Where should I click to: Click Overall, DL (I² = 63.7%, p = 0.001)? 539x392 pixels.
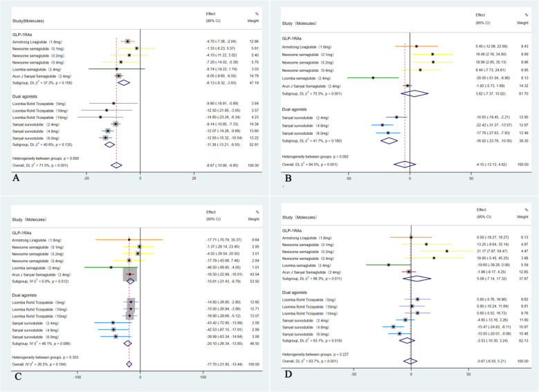[310, 362]
